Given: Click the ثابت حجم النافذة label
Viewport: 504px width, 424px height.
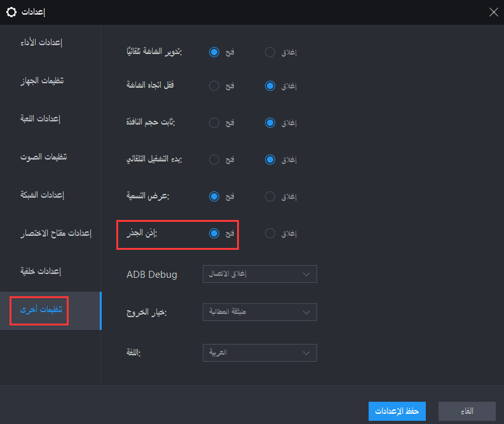Looking at the screenshot, I should pos(151,122).
